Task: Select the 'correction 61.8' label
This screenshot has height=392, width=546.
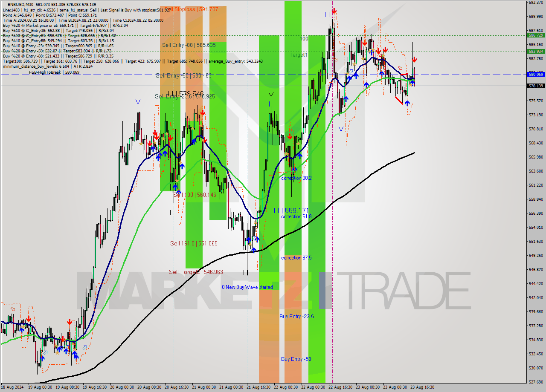Action: pos(296,216)
